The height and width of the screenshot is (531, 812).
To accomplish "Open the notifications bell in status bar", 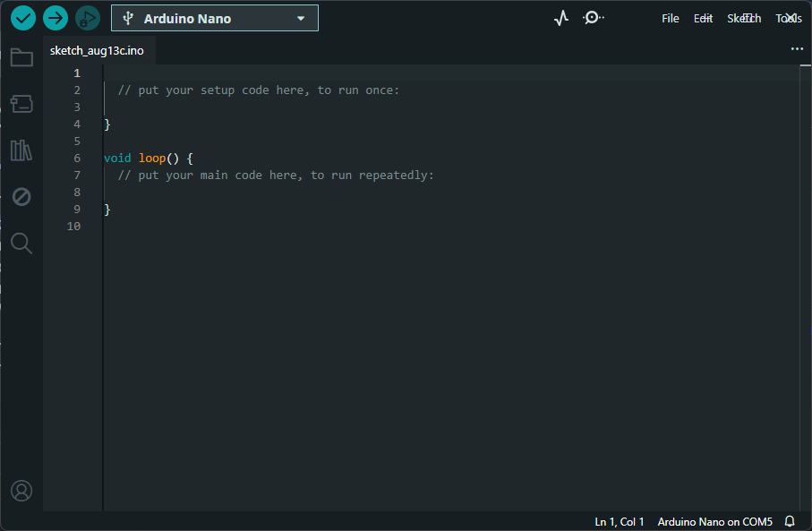I will coord(790,521).
